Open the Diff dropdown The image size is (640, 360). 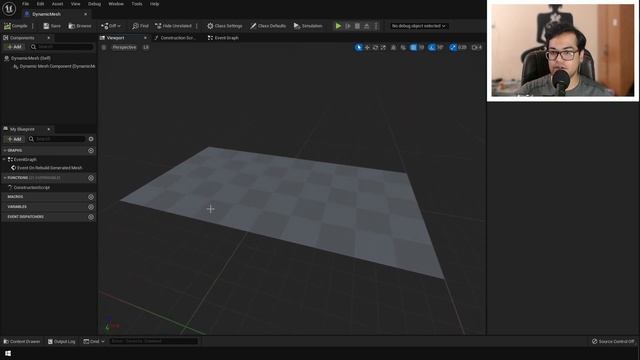pos(111,26)
